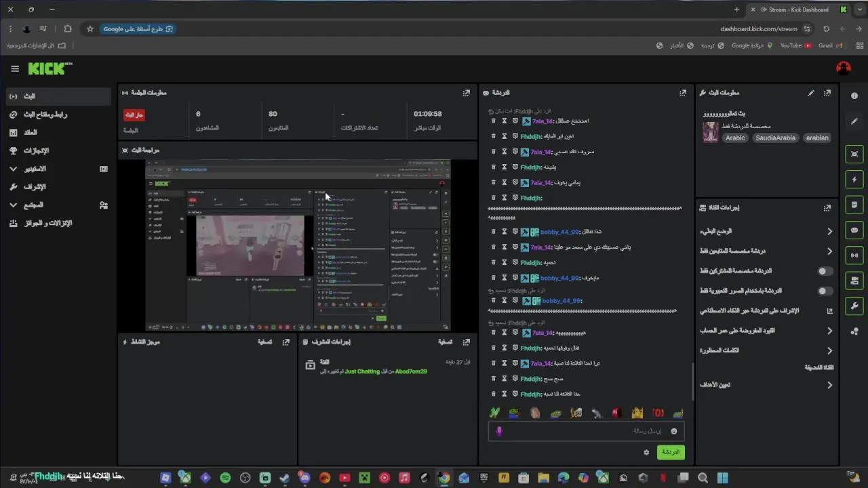Screen dimensions: 868x488
Task: Click the hourglass timeout icon on the صح صح message
Action: point(505,379)
